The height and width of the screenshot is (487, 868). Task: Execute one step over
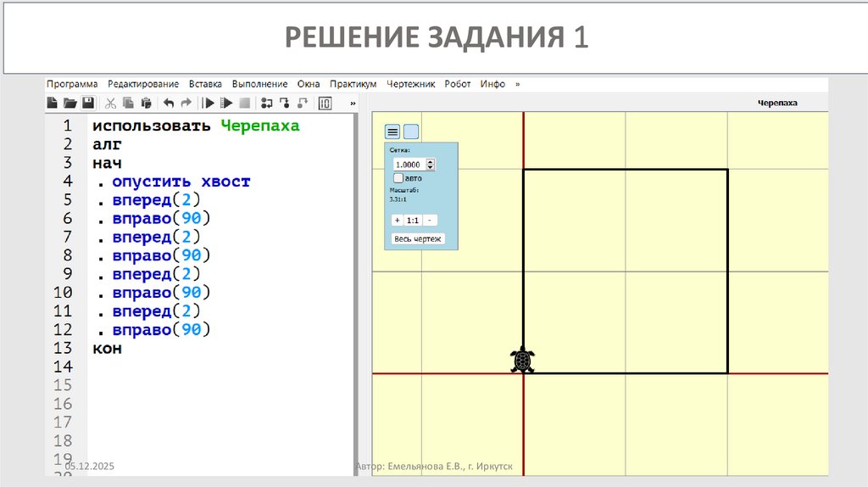coord(267,103)
